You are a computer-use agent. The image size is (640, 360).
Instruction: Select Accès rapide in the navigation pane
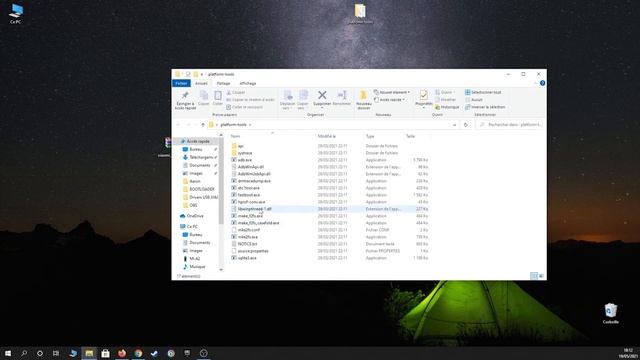[x=198, y=141]
